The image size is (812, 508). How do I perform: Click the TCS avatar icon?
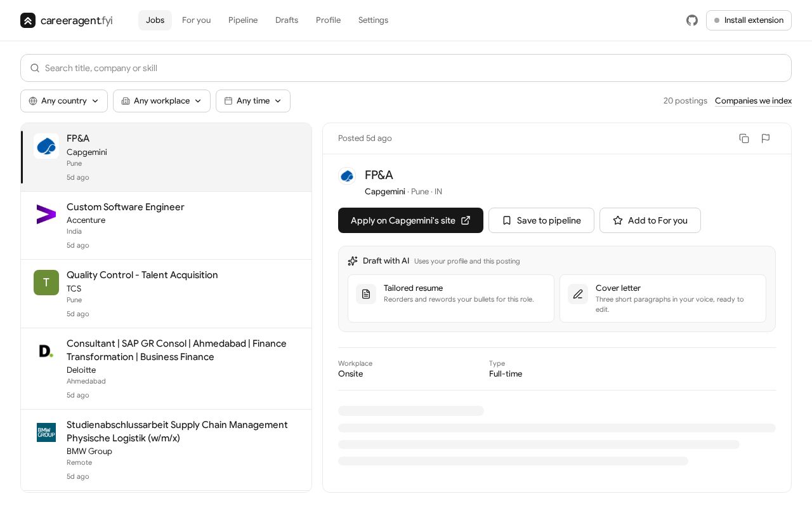pos(46,283)
